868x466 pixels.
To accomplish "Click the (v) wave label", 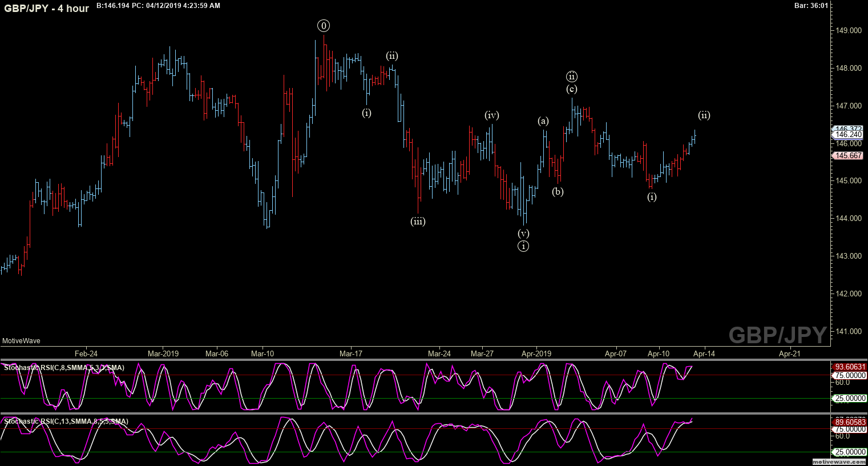I will click(x=523, y=234).
